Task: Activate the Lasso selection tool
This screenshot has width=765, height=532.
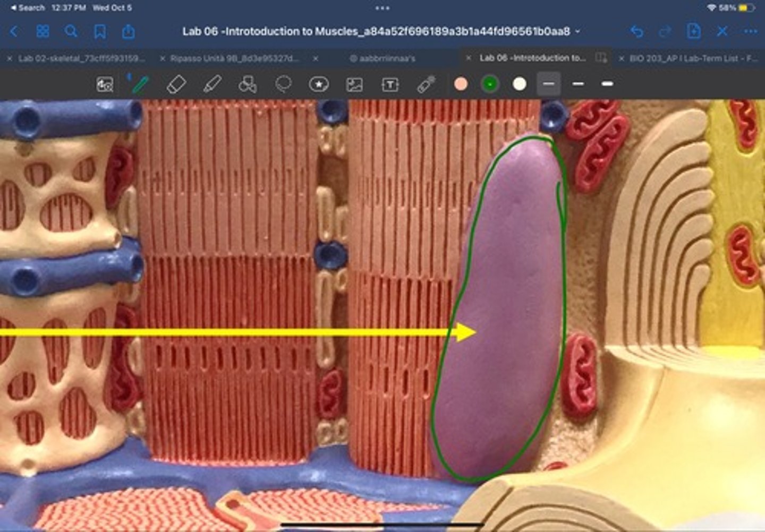Action: [x=283, y=84]
